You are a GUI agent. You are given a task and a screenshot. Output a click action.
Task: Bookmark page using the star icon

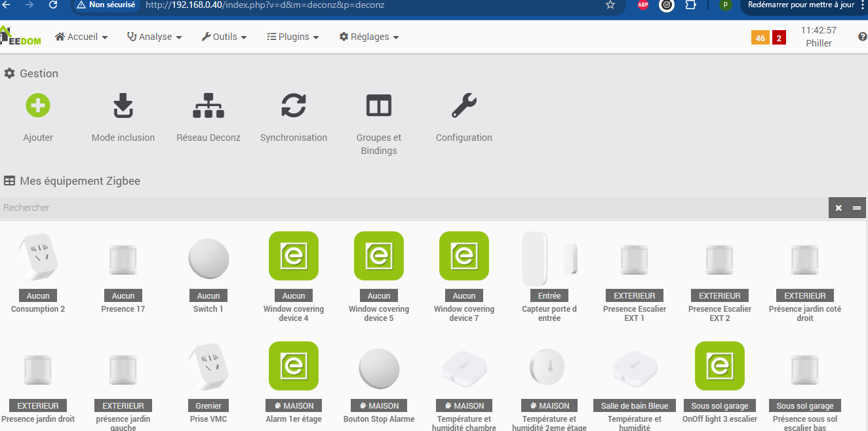[x=610, y=5]
